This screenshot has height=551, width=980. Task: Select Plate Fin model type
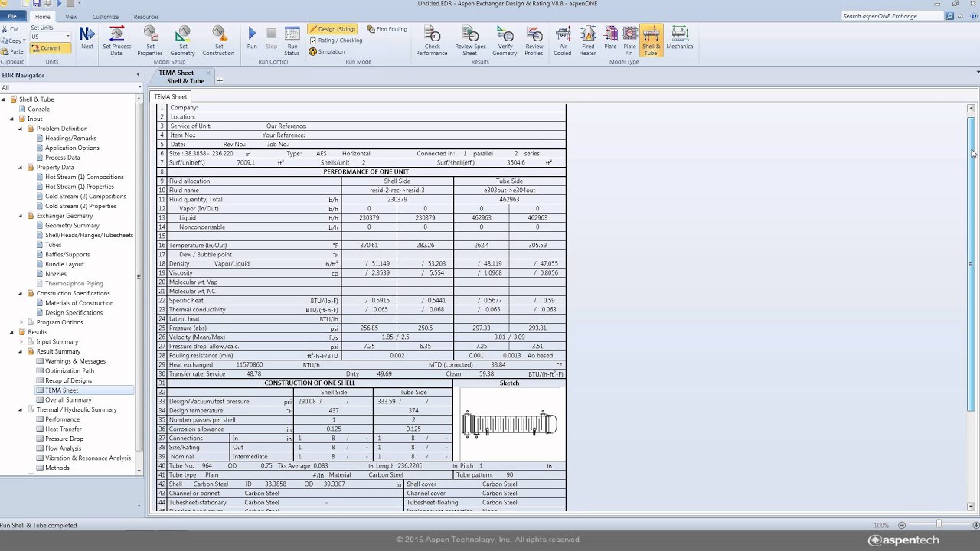tap(629, 41)
